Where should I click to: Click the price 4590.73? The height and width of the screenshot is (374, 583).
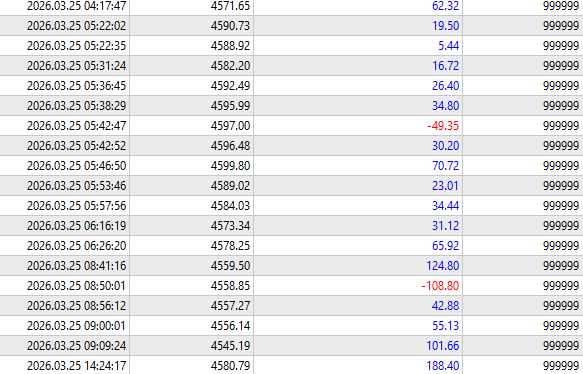click(x=231, y=26)
